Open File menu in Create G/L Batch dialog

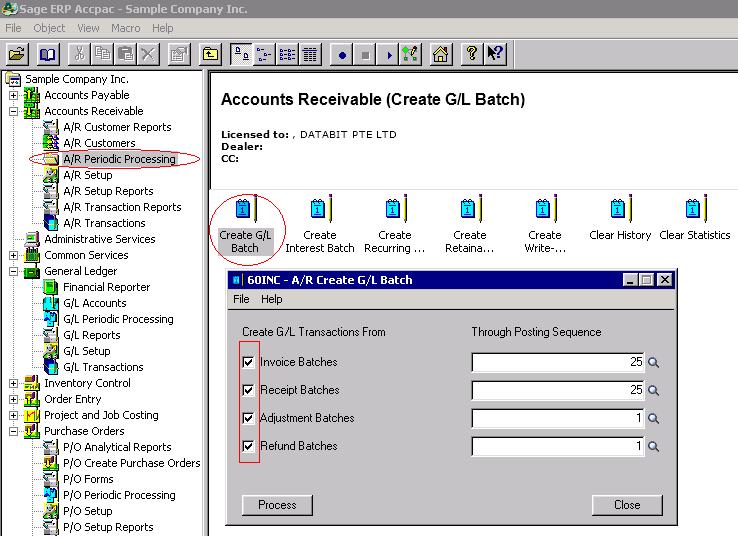click(241, 299)
